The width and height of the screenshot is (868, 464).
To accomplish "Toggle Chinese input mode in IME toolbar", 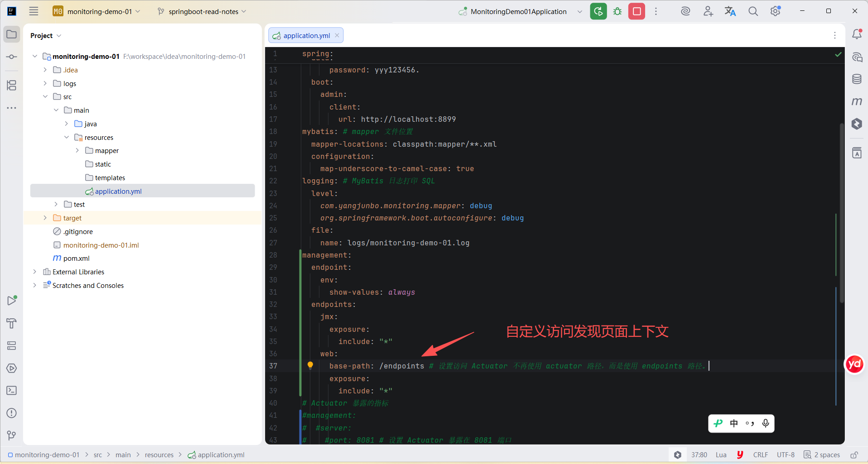I will pyautogui.click(x=734, y=423).
